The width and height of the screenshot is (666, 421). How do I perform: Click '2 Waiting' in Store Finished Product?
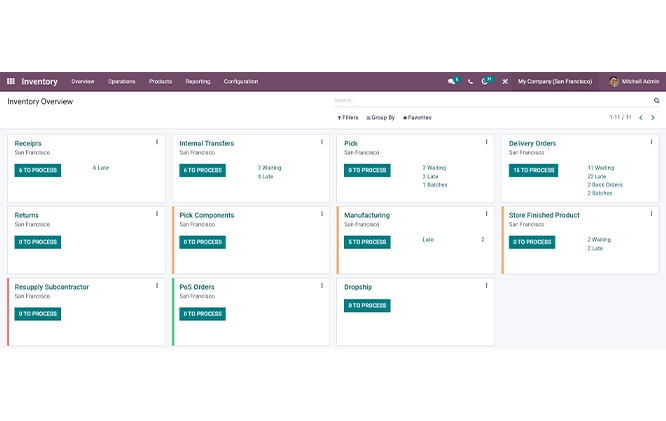pos(599,240)
